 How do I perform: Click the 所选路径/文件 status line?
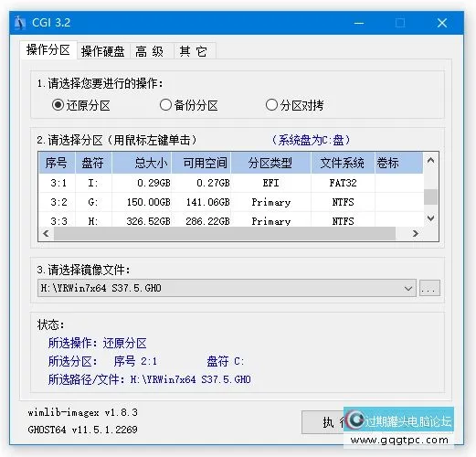click(150, 379)
